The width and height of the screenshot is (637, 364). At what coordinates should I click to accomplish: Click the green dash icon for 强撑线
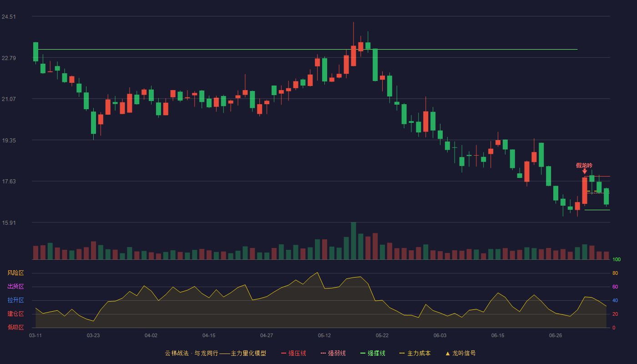[363, 353]
